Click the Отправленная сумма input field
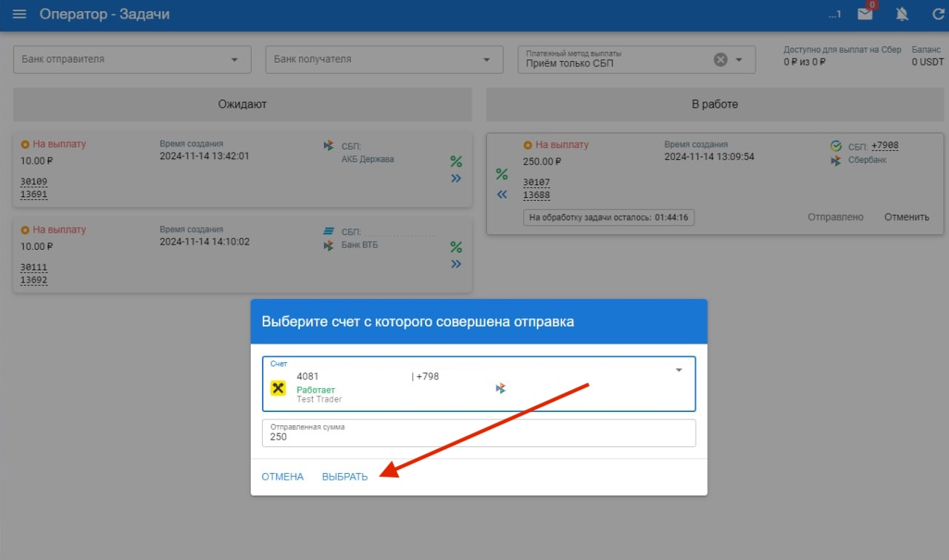Screen dimensions: 949x560 [x=478, y=437]
